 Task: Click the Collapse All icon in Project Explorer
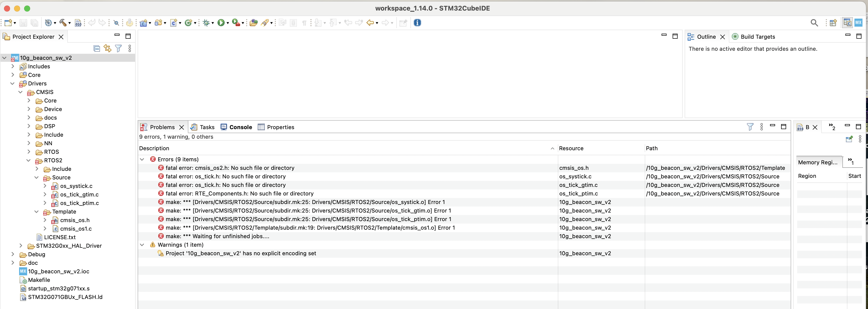(x=96, y=48)
